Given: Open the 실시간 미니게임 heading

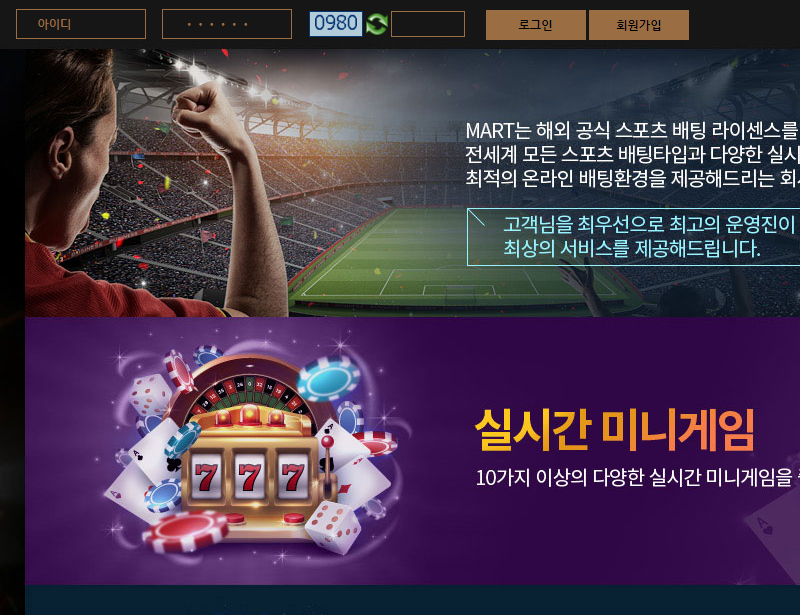Looking at the screenshot, I should 615,430.
